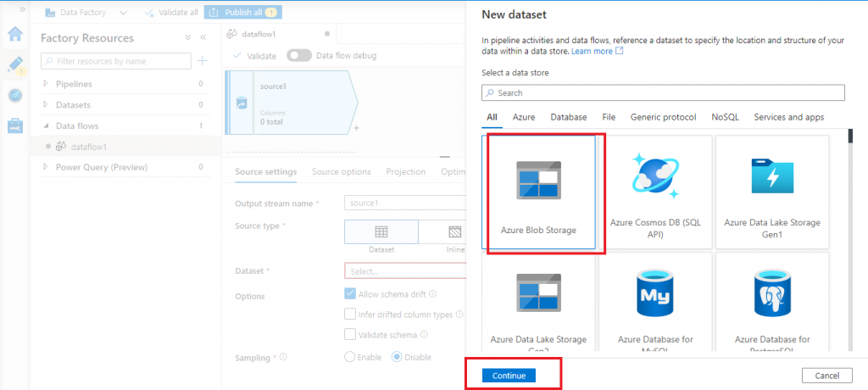Select the Azure Database for PostgreSQL tile
Viewport: 868px width, 390px height.
772,302
